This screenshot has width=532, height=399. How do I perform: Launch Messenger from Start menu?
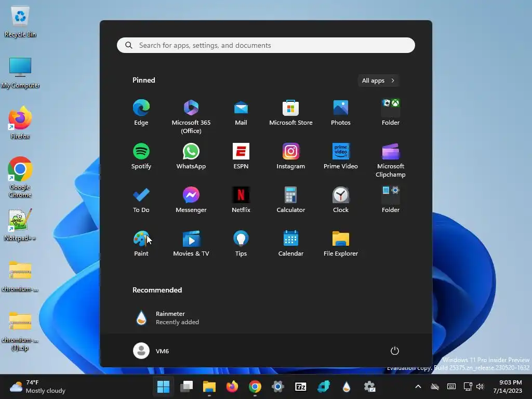pyautogui.click(x=191, y=200)
